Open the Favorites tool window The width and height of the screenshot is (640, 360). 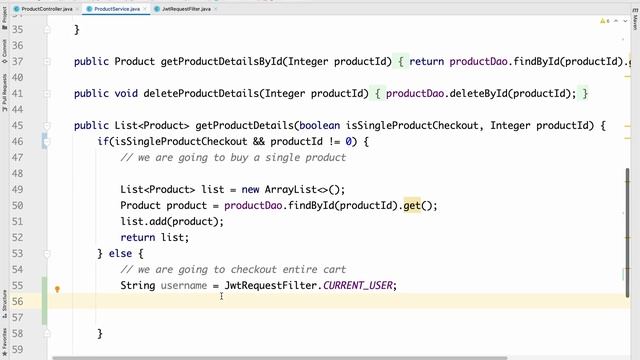coord(4,341)
